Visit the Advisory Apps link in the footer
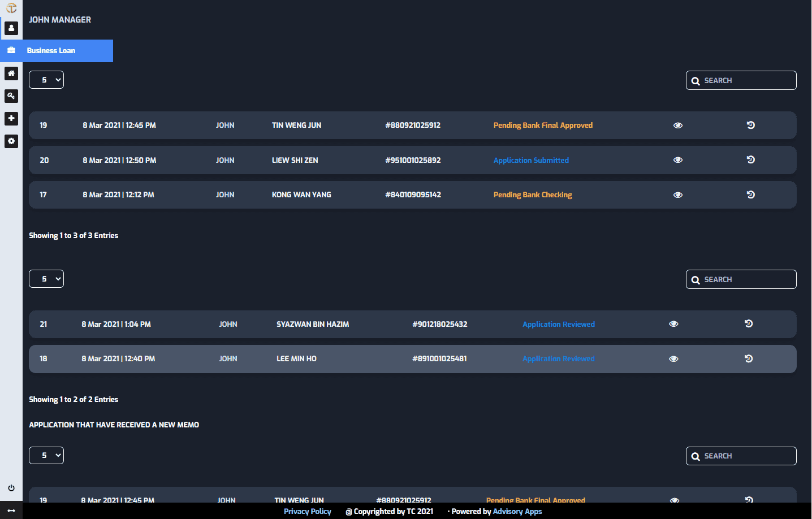812x519 pixels. click(517, 511)
